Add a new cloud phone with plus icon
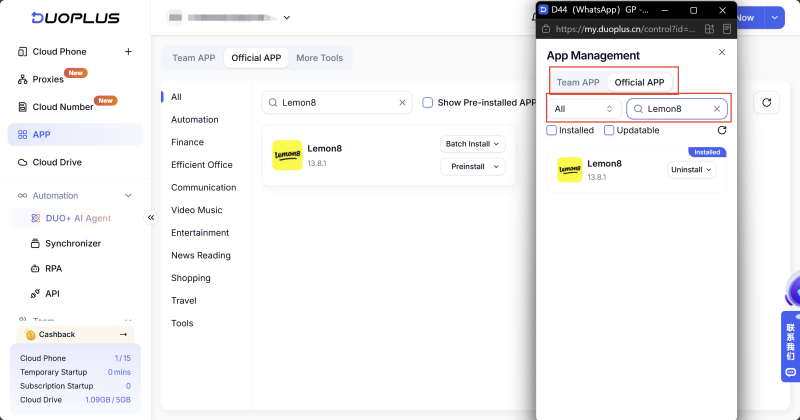The width and height of the screenshot is (800, 420). [x=128, y=52]
